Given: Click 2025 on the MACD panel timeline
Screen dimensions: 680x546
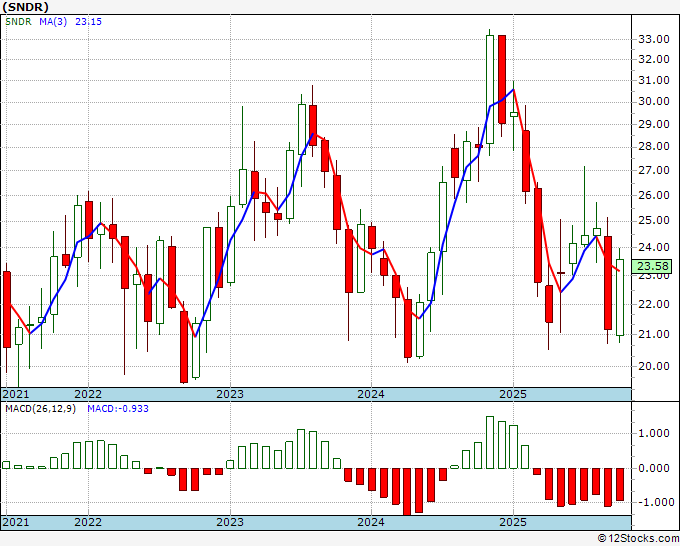Looking at the screenshot, I should click(x=513, y=522).
